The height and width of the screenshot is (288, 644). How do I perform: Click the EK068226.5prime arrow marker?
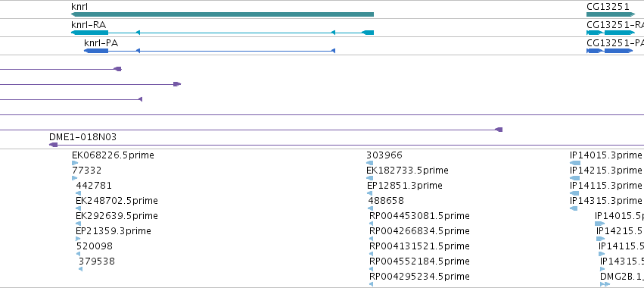[x=75, y=163]
